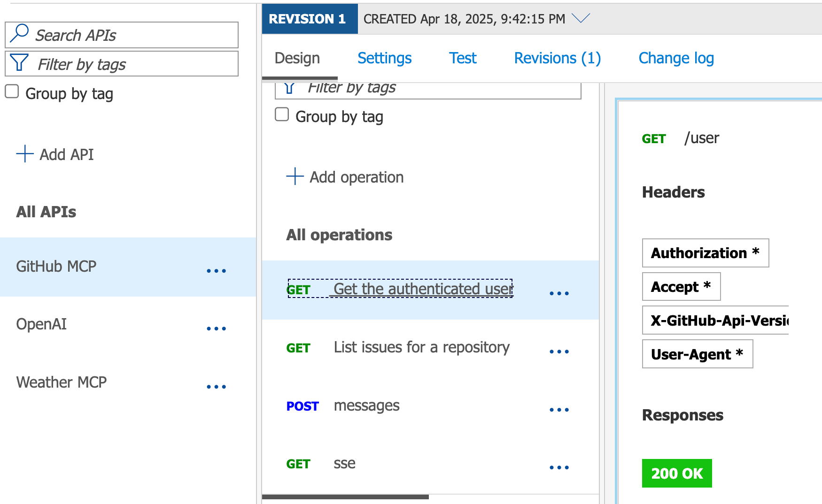Click the Responses section title
This screenshot has width=822, height=504.
682,415
